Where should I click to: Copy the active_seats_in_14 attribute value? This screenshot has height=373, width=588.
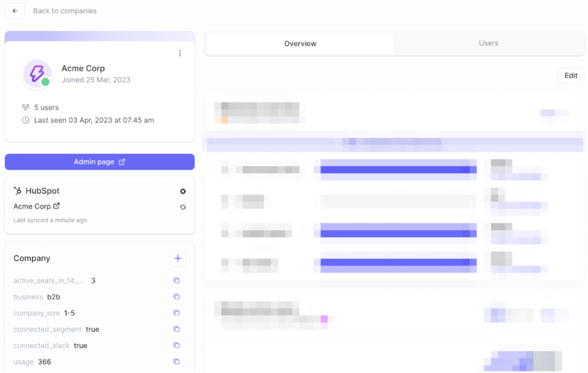coord(177,280)
